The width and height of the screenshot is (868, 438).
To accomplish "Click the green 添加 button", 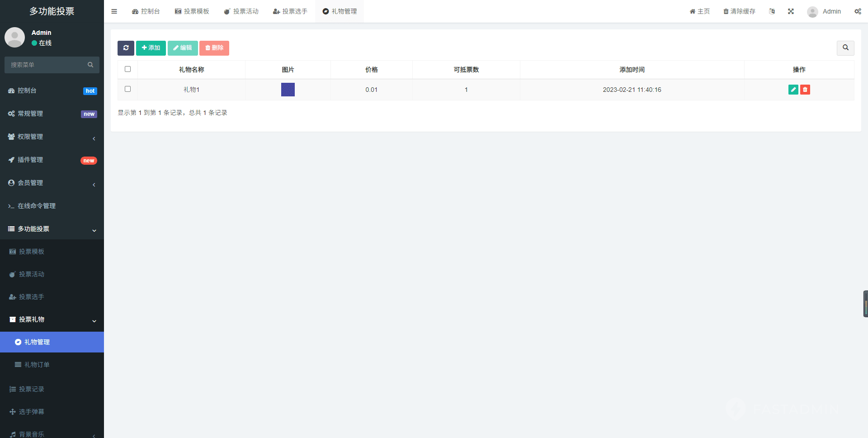I will [x=151, y=48].
